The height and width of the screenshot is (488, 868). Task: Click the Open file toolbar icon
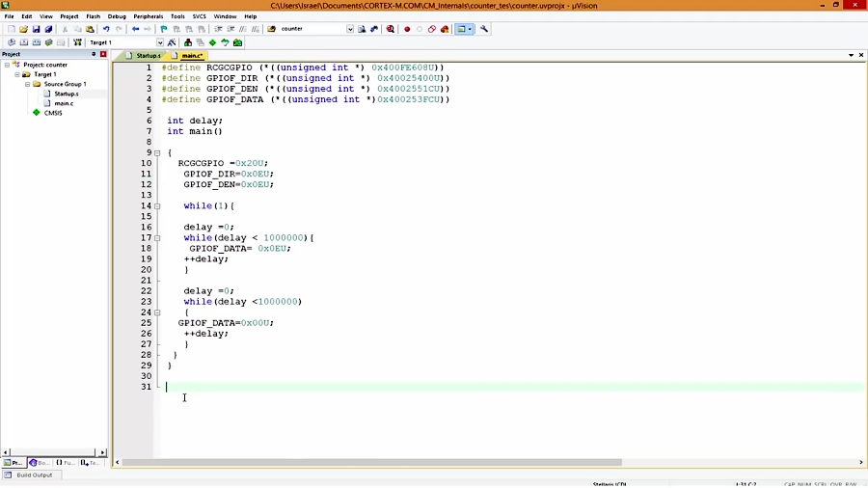[x=23, y=29]
